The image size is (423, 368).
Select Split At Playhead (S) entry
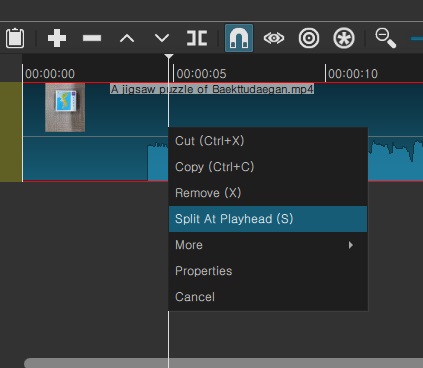[x=268, y=219]
